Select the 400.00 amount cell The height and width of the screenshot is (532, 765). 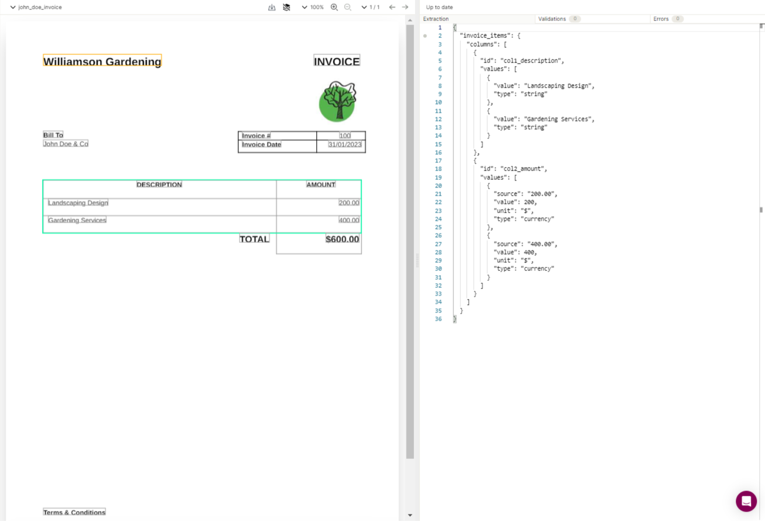pos(349,220)
